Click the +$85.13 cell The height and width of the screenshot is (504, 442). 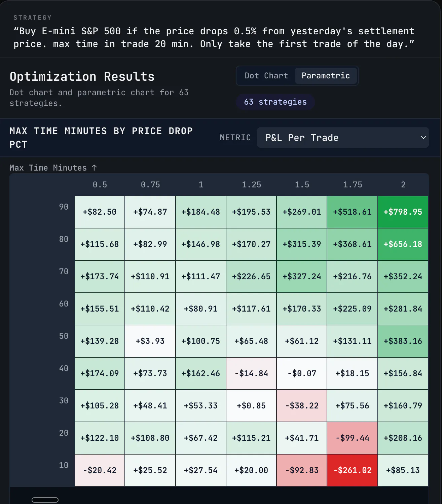[x=403, y=470]
